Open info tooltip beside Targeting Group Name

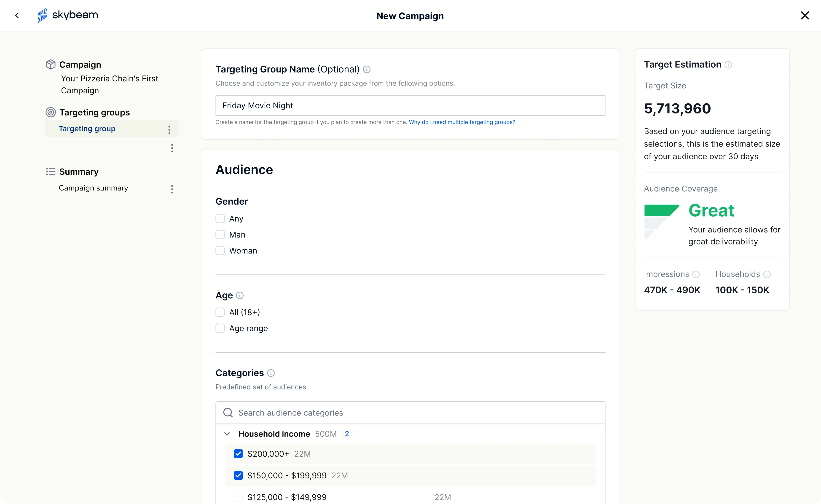(x=367, y=69)
